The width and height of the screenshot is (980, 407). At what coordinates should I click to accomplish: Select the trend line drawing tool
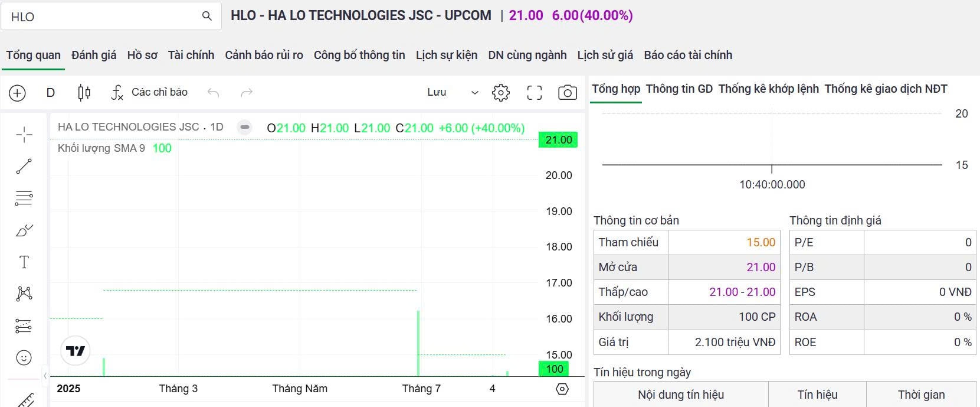coord(24,167)
